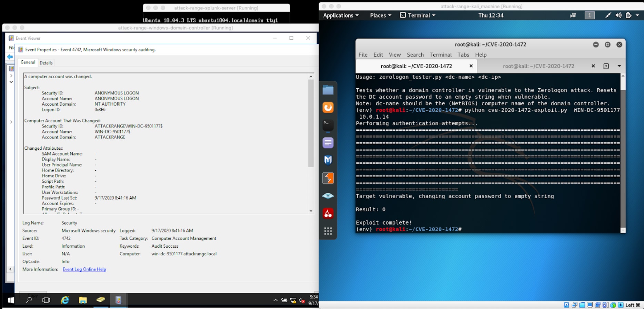
Task: Click the Event Viewer back arrow
Action: (10, 57)
